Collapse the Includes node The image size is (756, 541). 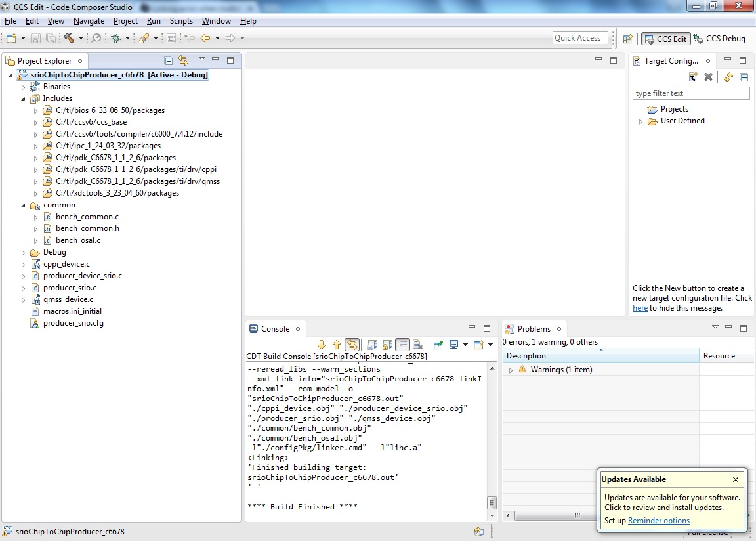(x=22, y=98)
